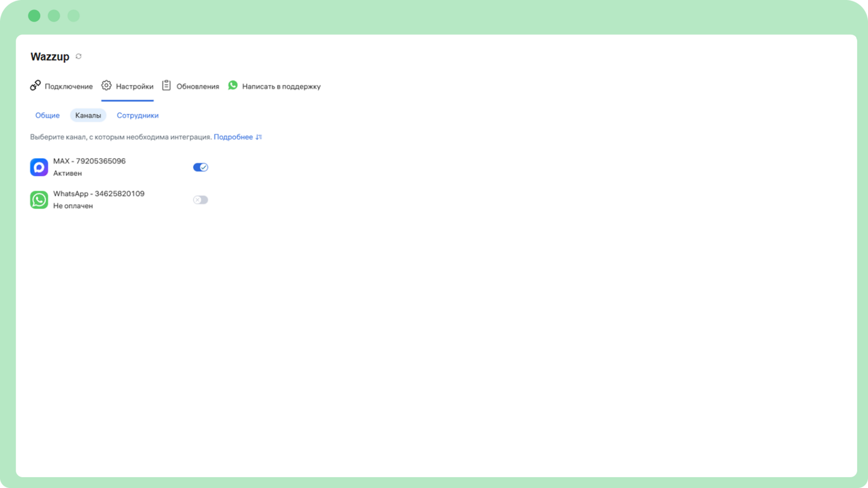Select the Общие sub-tab

[48, 115]
